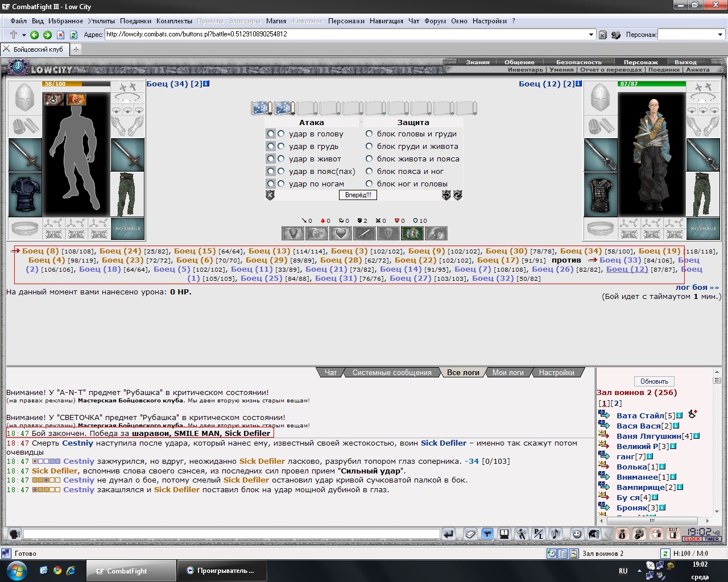Select unshaded attack radio for удар по ногам

[281, 184]
